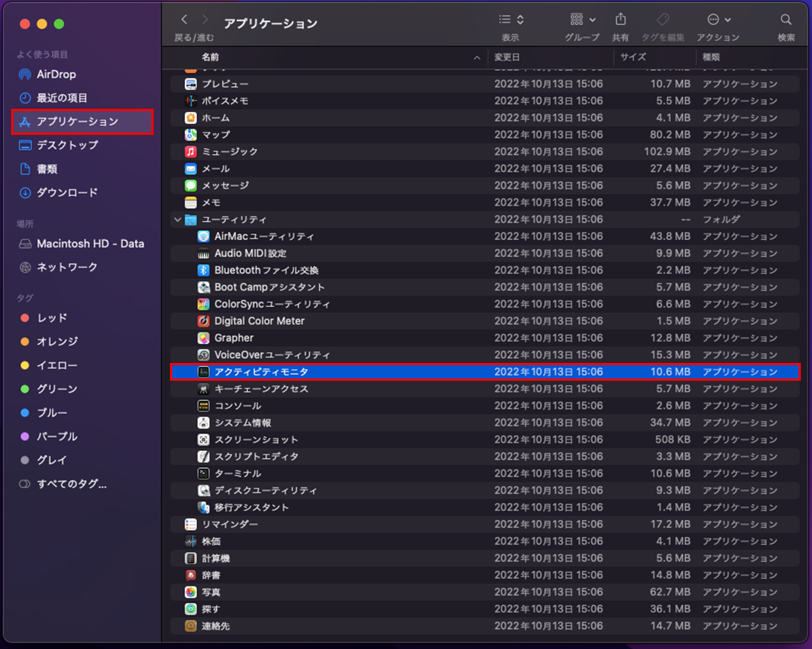Click the リマインダー row name

tap(230, 525)
